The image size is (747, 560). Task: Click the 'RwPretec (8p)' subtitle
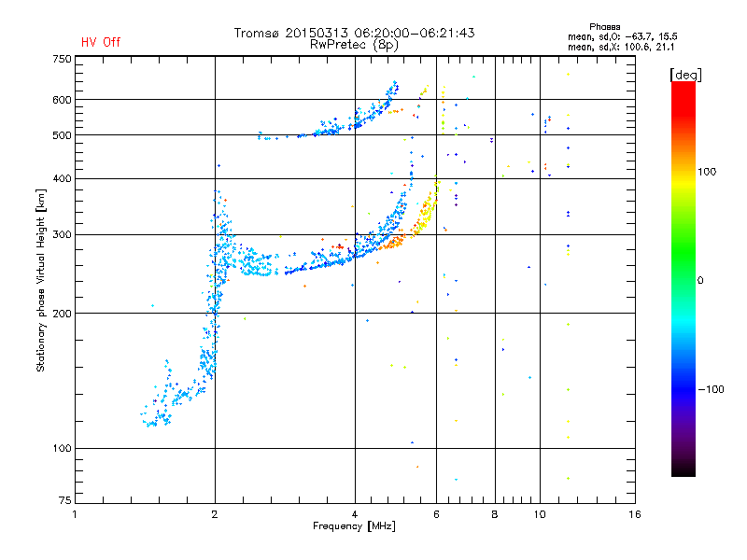(354, 45)
